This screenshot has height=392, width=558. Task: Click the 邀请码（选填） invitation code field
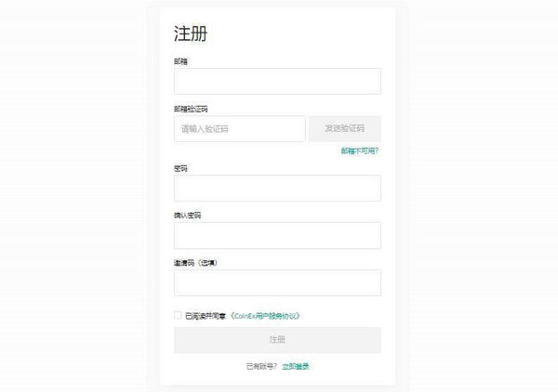[x=277, y=283]
